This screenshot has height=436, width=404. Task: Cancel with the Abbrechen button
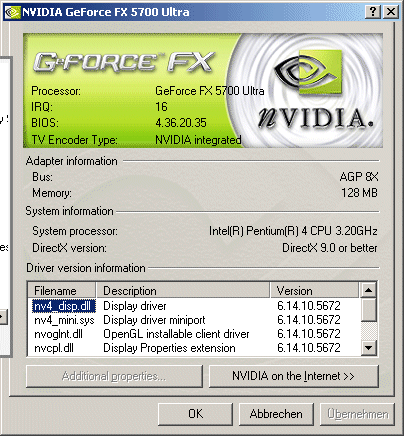pyautogui.click(x=276, y=414)
